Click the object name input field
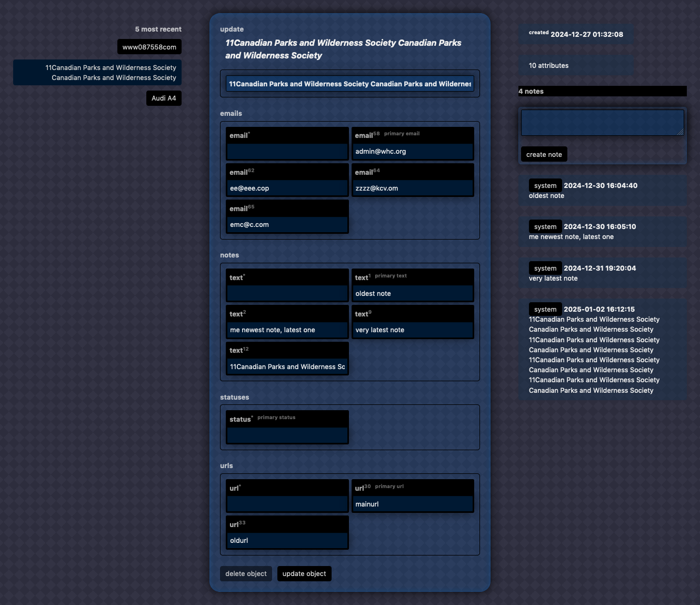Screen dimensions: 700x605 click(x=350, y=84)
